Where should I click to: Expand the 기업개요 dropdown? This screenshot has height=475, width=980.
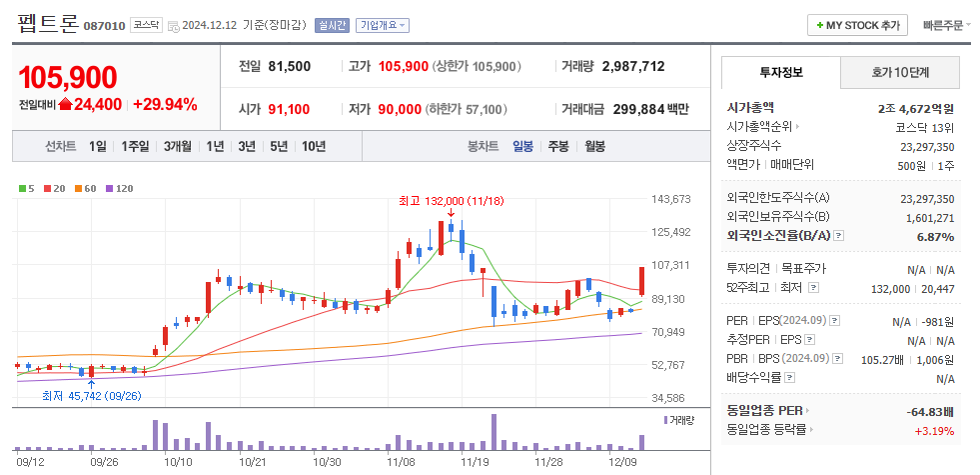(x=383, y=26)
